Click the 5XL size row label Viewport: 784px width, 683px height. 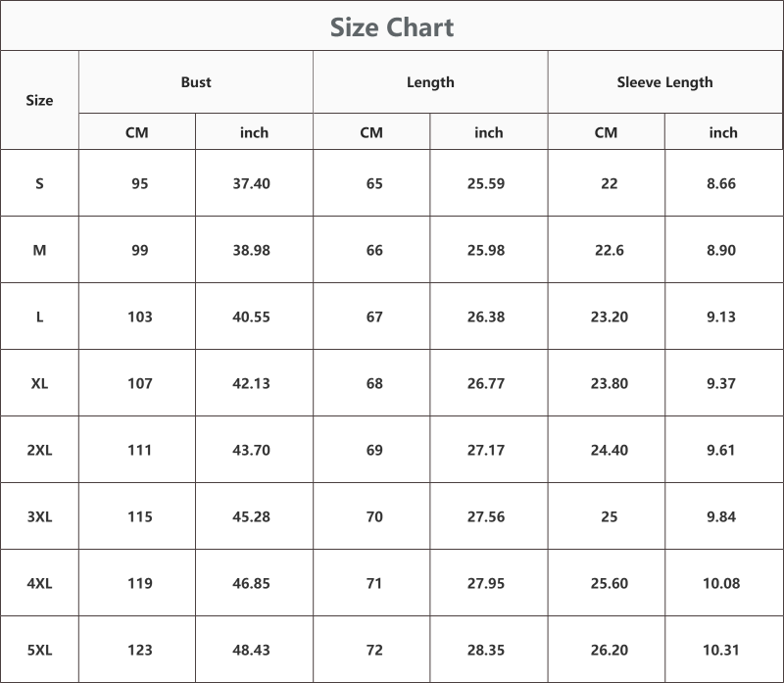tap(39, 650)
